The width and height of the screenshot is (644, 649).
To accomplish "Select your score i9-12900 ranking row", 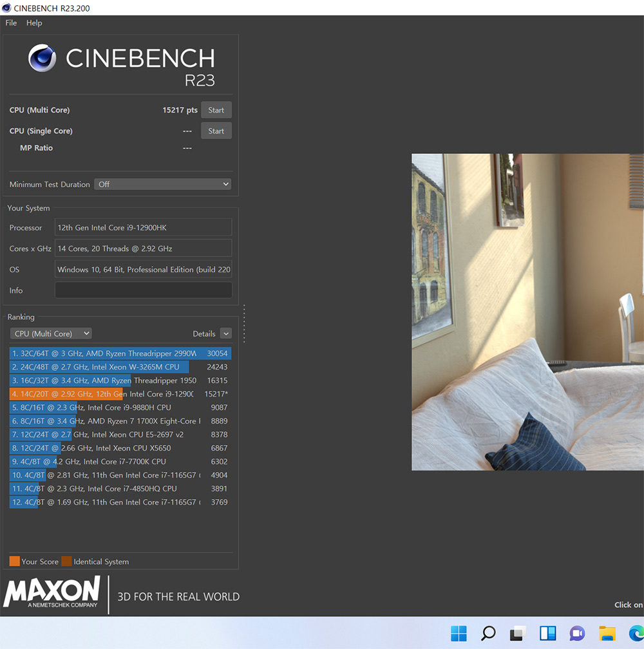I will tap(120, 394).
